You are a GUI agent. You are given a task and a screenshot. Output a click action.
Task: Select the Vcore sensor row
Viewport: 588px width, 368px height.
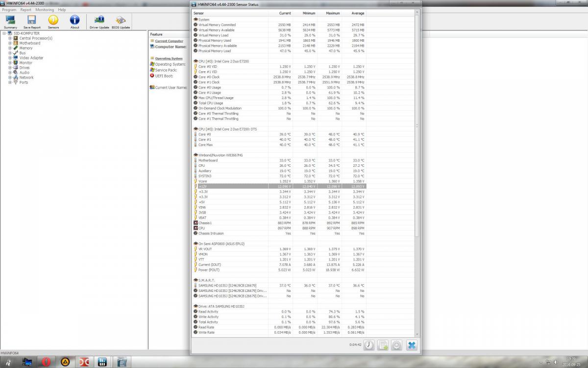pyautogui.click(x=279, y=181)
